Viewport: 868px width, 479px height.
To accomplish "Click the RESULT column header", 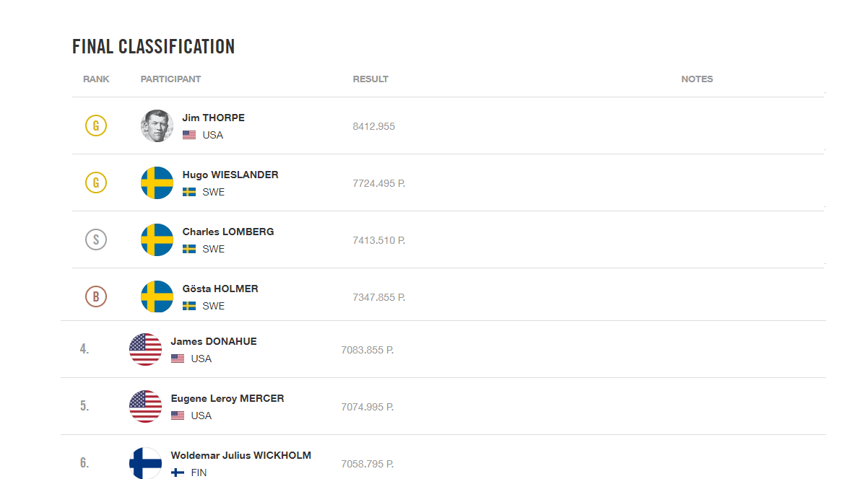I will click(370, 79).
